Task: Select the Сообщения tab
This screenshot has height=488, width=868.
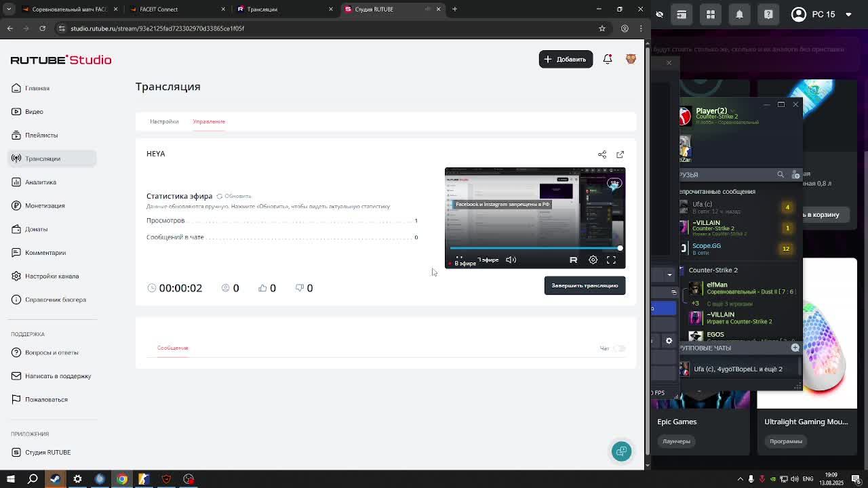Action: pos(172,348)
